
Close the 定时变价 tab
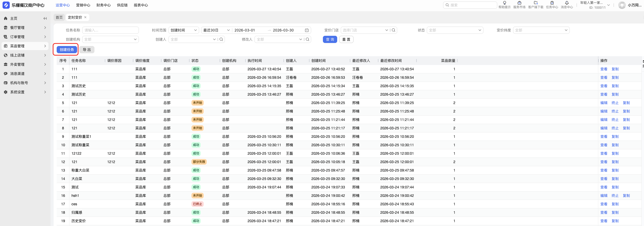pos(85,17)
